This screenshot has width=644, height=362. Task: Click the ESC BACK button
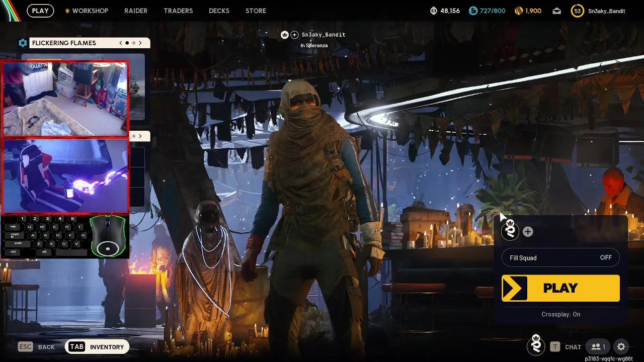point(36,347)
